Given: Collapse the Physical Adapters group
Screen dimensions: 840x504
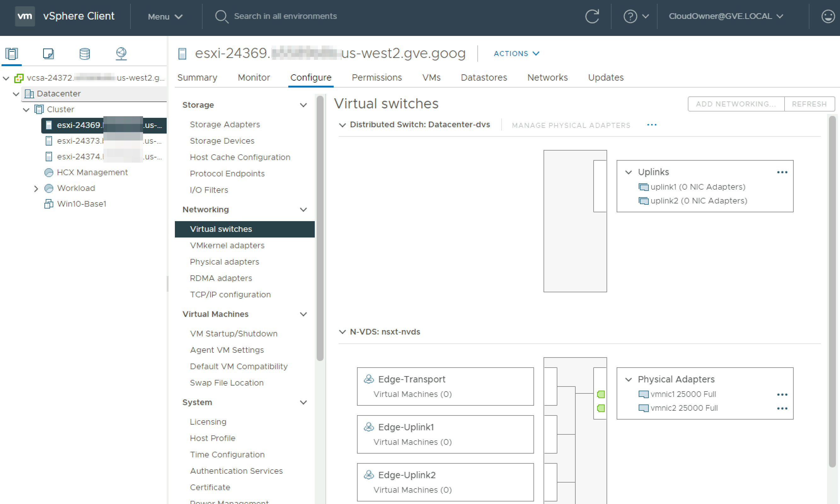Looking at the screenshot, I should 628,379.
